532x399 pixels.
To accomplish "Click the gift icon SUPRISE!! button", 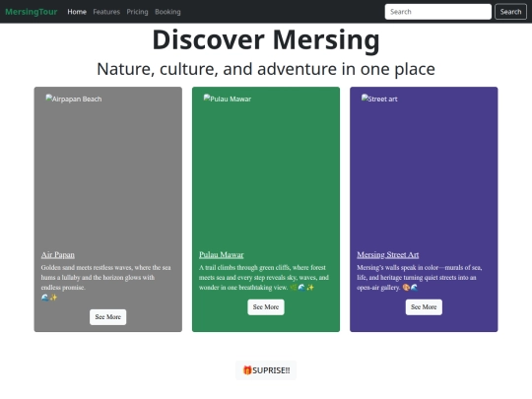I will [266, 370].
